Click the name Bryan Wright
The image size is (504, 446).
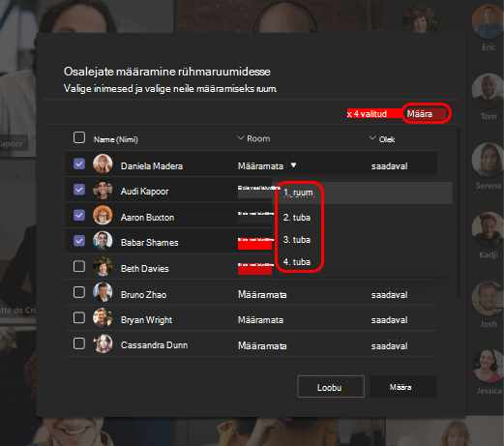pos(146,320)
